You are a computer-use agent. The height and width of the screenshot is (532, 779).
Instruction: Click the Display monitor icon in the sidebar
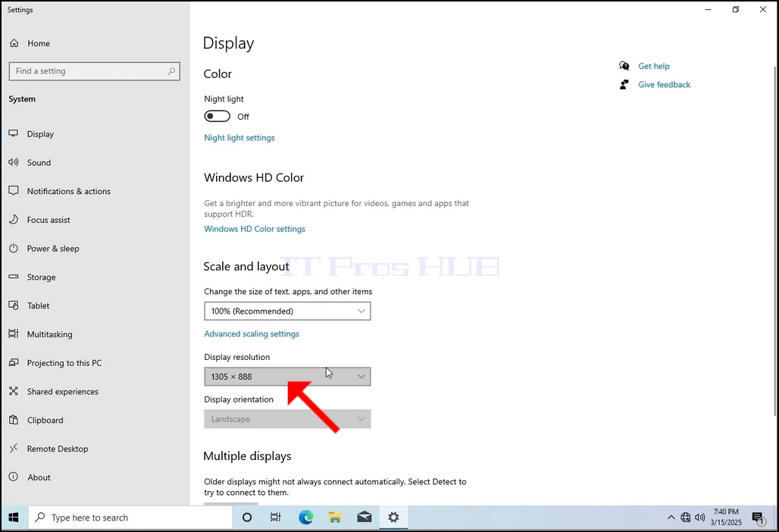pos(14,133)
